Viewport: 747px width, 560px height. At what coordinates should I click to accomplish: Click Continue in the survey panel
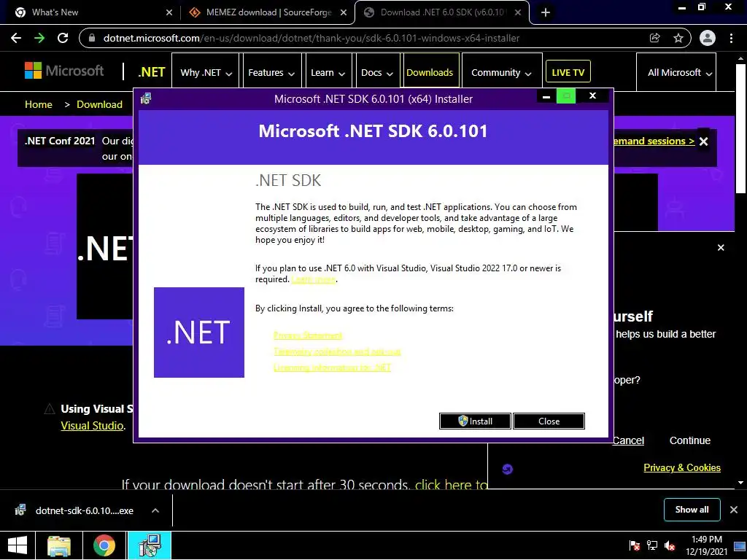[x=690, y=440]
